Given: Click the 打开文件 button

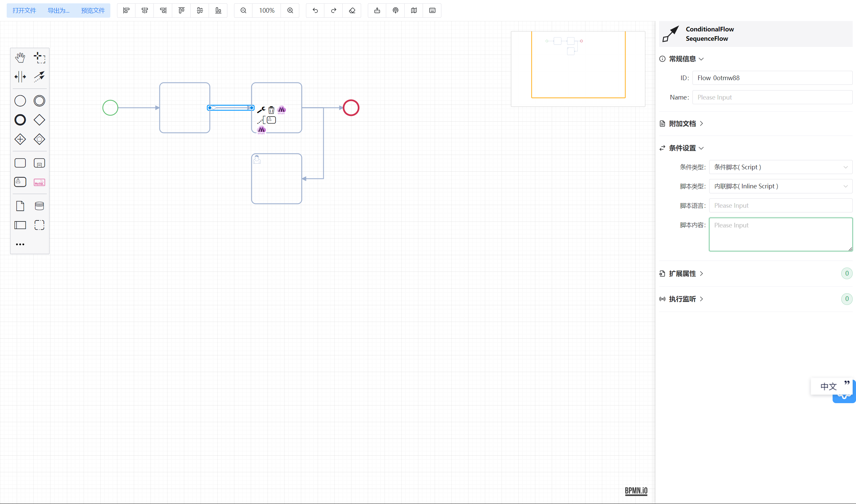Looking at the screenshot, I should [24, 11].
